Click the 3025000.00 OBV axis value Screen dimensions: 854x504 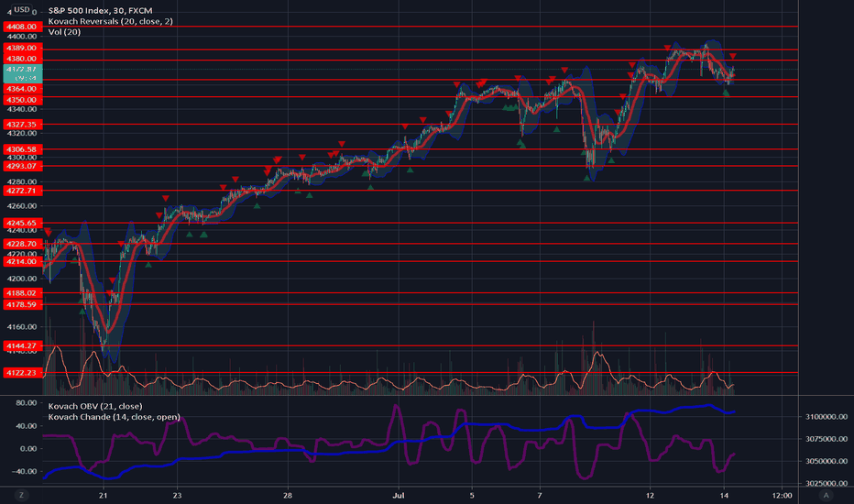click(x=827, y=483)
